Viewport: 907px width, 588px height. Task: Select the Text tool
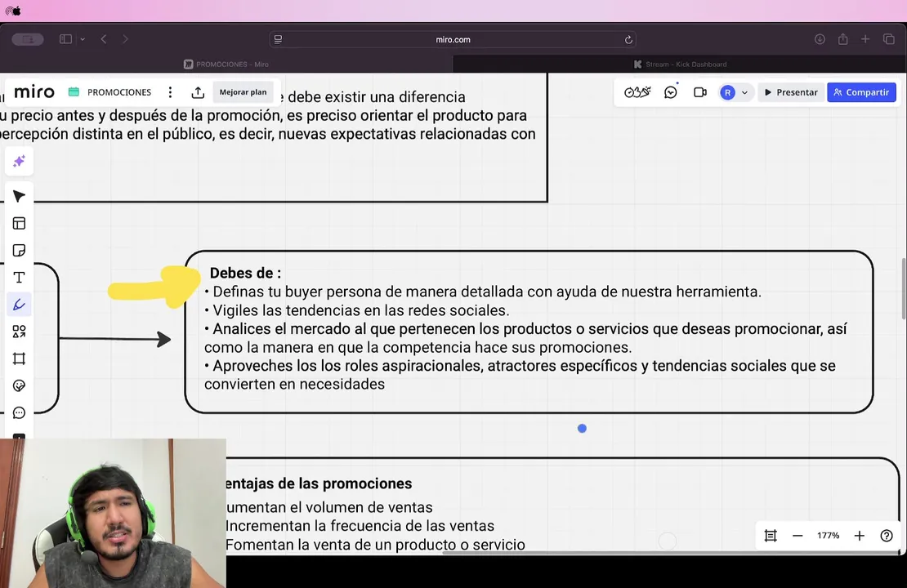coord(19,278)
